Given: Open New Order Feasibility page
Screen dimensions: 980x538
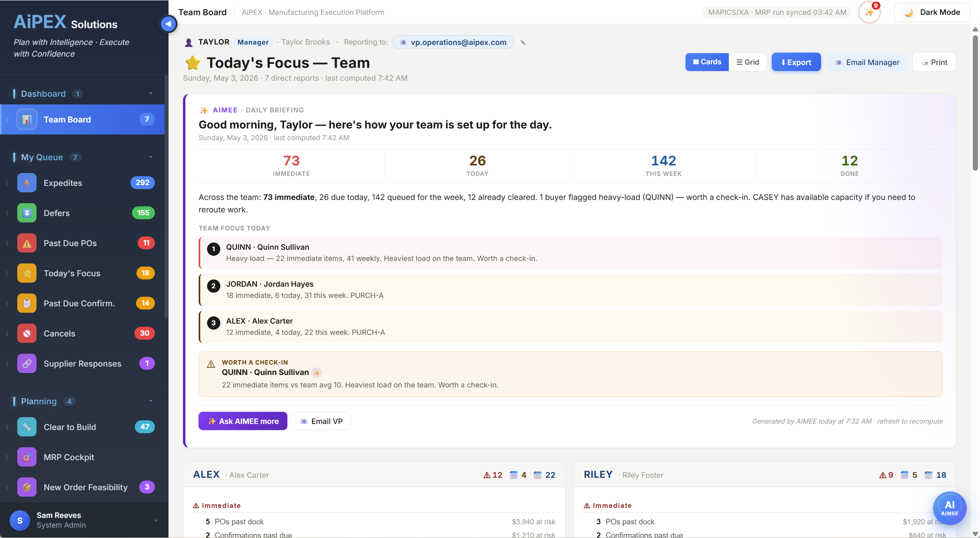Looking at the screenshot, I should 82,487.
